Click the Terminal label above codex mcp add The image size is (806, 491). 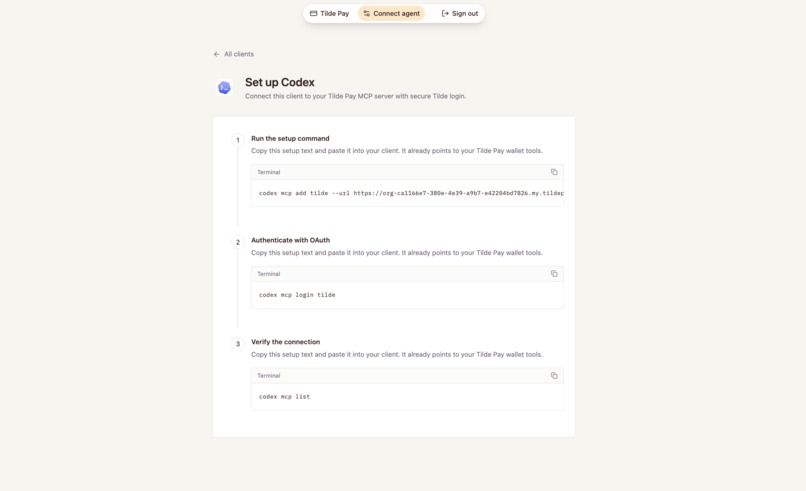coord(269,172)
